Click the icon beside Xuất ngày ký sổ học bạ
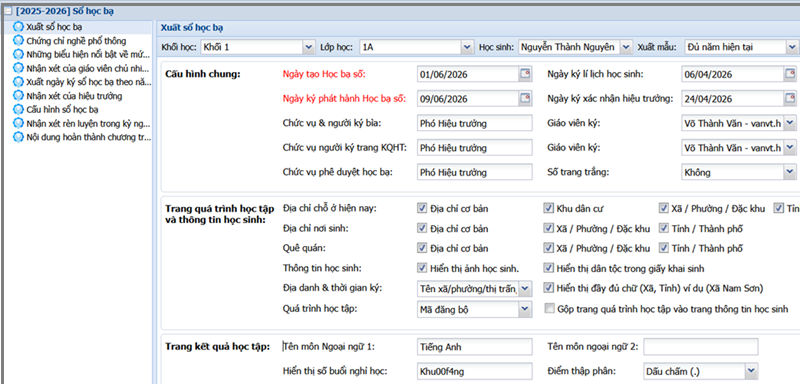 coord(19,82)
